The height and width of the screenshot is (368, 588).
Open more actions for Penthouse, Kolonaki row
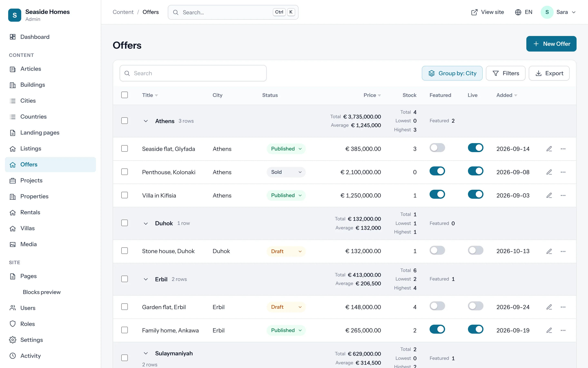(563, 172)
